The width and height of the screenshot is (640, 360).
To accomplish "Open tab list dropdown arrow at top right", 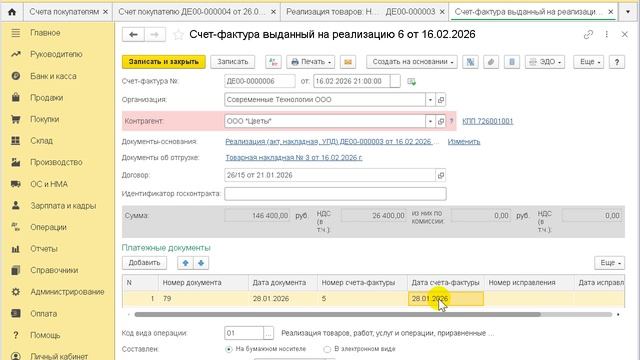I will point(628,12).
